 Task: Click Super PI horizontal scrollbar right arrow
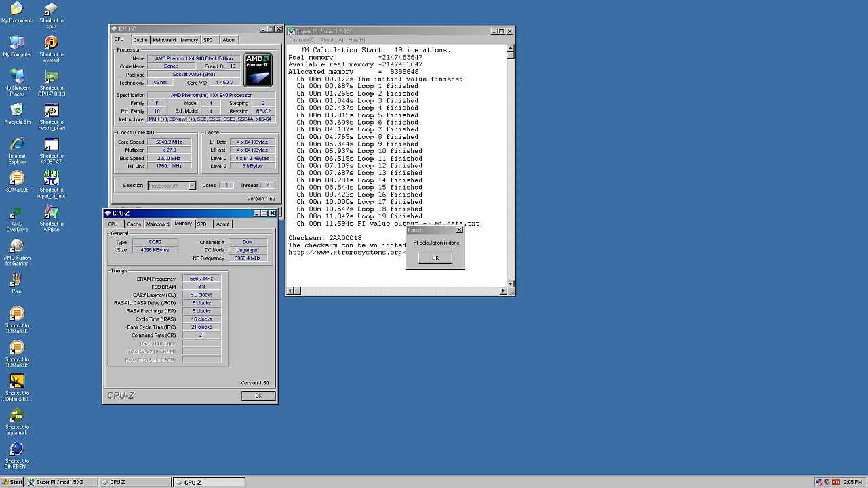click(x=503, y=291)
